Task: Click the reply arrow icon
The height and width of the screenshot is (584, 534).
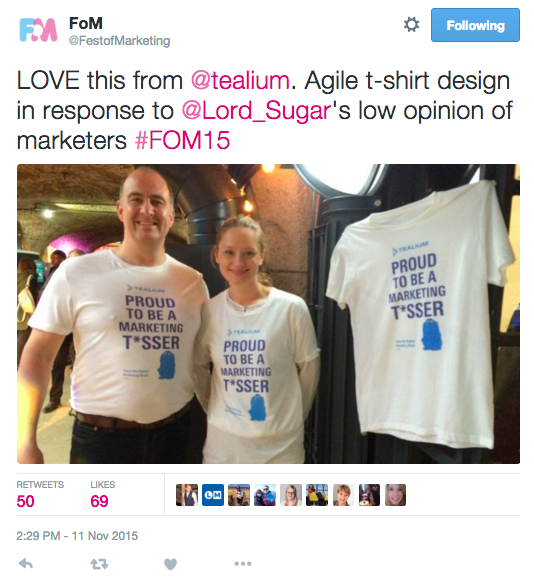Action: [26, 564]
